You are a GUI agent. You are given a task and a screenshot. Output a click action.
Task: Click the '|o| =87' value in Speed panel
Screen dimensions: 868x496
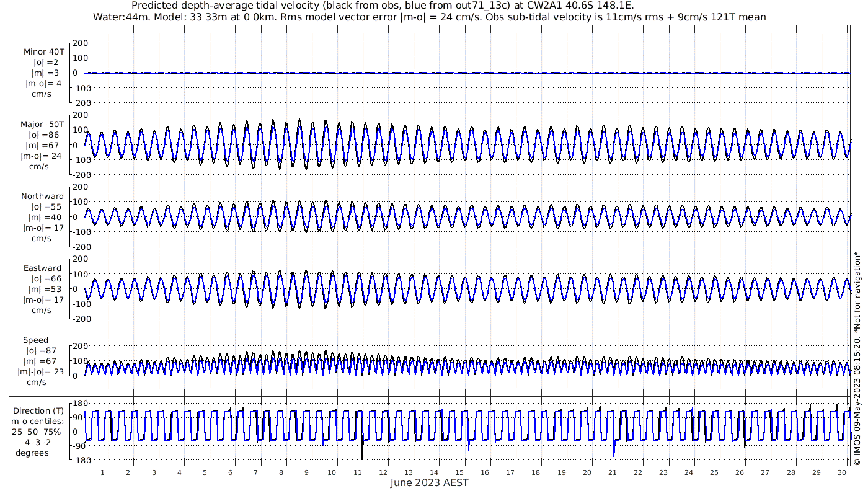[42, 351]
